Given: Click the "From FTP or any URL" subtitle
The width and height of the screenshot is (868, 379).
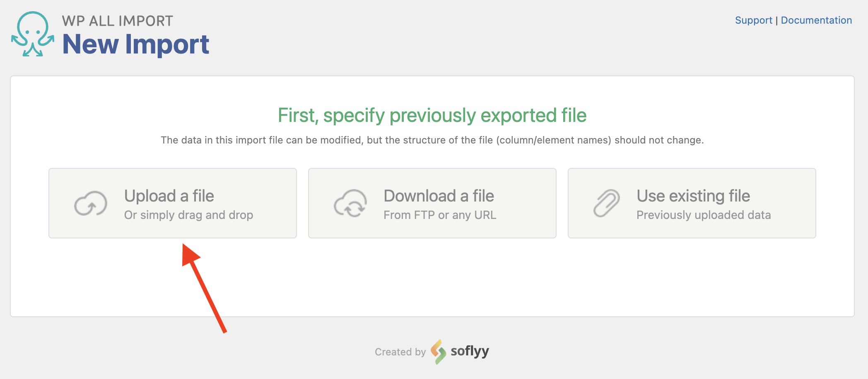Looking at the screenshot, I should coord(439,215).
